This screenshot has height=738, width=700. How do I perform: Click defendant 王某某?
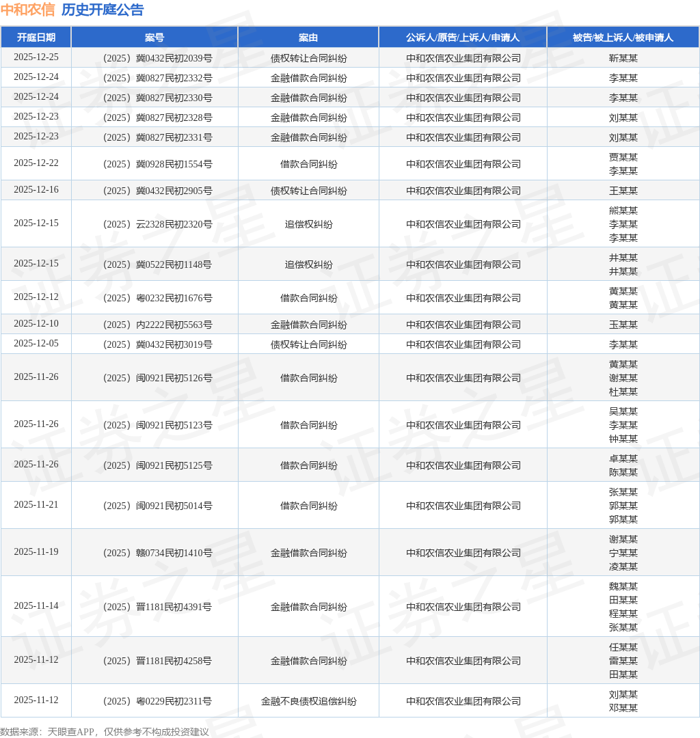(x=623, y=191)
